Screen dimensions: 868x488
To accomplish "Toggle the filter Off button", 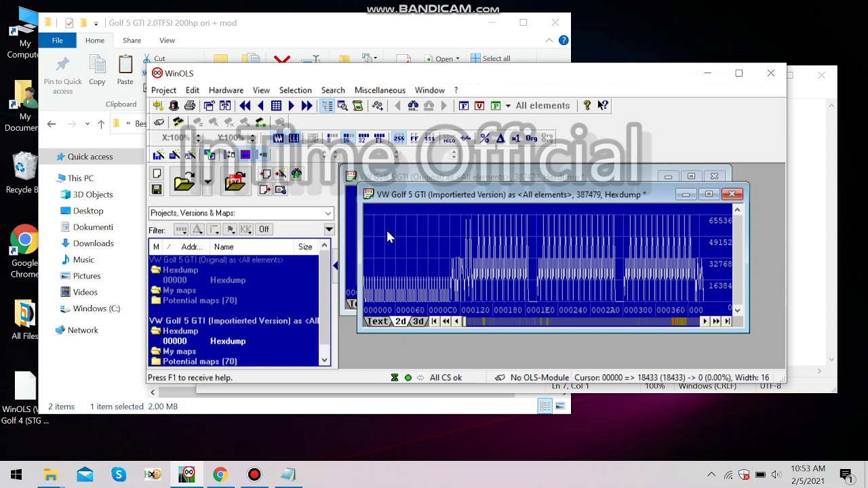I will (x=264, y=229).
